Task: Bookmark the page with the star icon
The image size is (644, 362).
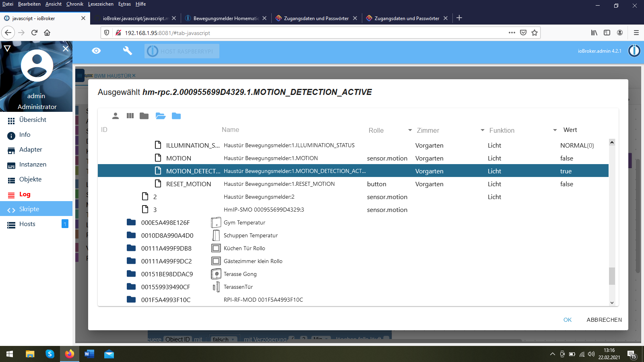Action: pos(535,33)
